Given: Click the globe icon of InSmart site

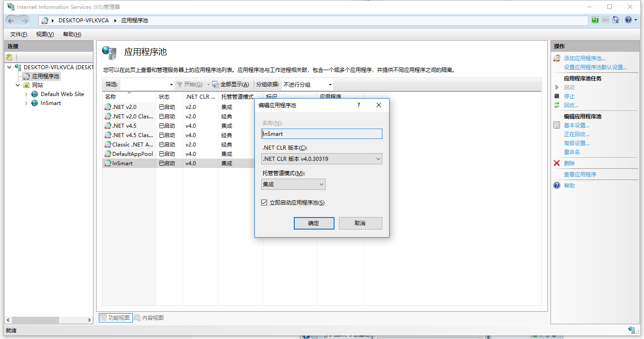Looking at the screenshot, I should pyautogui.click(x=34, y=103).
